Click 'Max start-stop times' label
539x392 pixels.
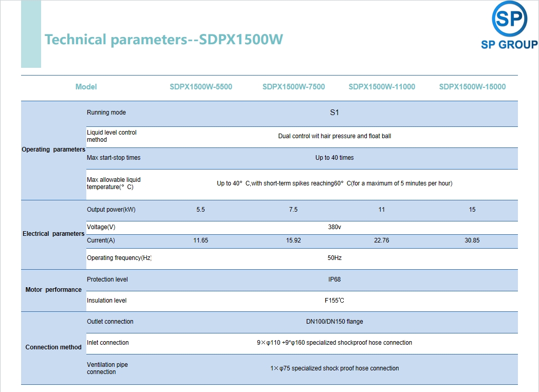click(114, 158)
